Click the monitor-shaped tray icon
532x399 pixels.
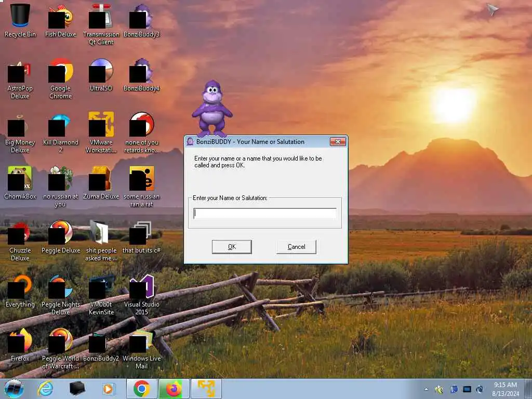(467, 389)
